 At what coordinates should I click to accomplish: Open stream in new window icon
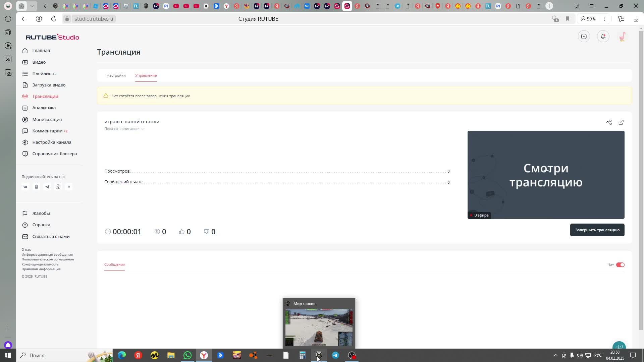[x=621, y=122]
